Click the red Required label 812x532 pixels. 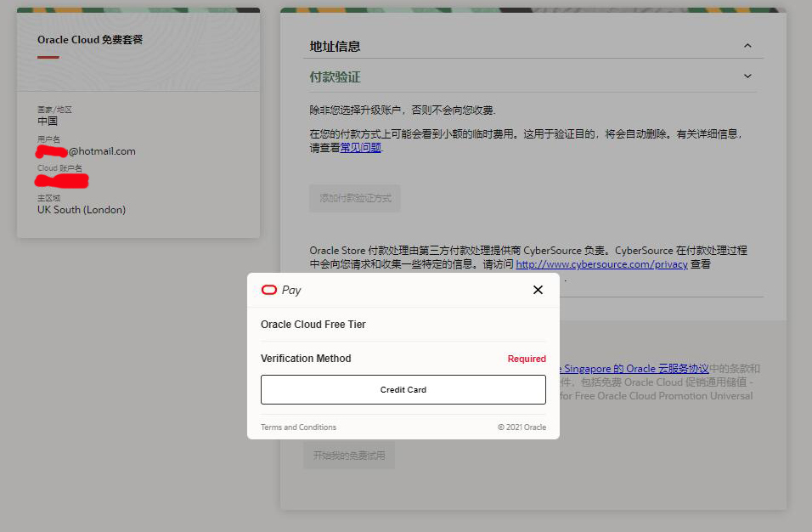(x=527, y=359)
